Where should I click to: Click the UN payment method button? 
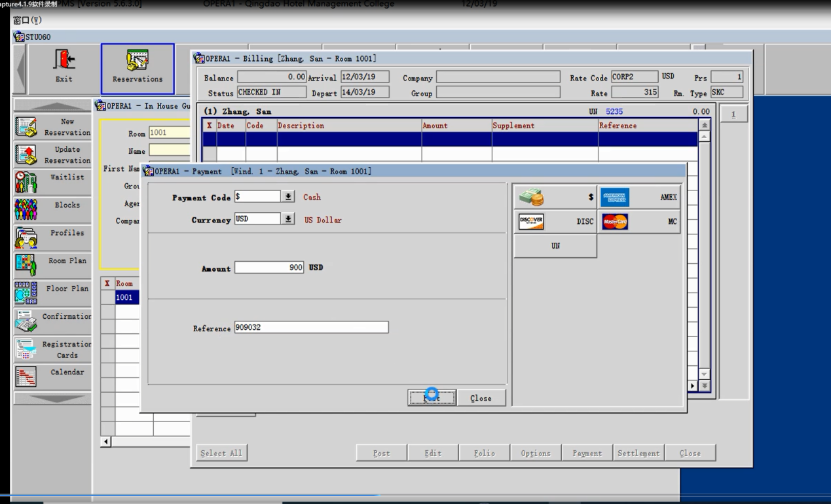(x=555, y=246)
